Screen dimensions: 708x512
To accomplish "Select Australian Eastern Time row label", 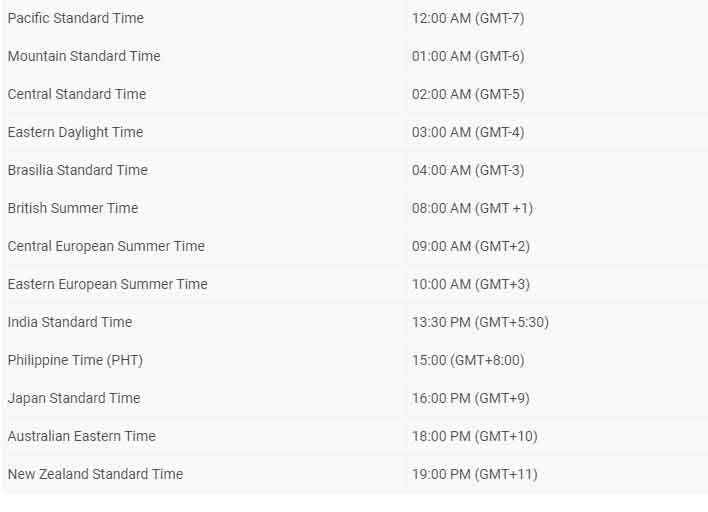I will [x=82, y=436].
